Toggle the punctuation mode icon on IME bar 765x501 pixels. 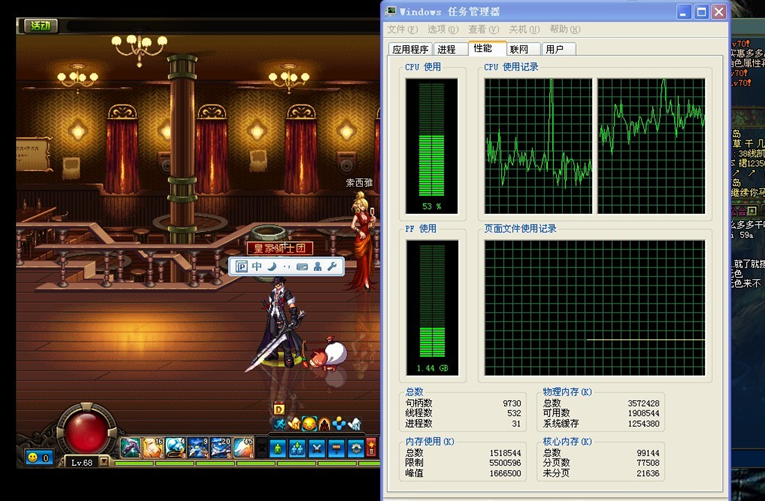[x=286, y=267]
